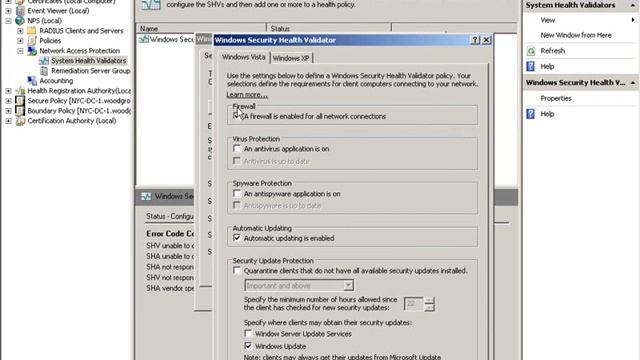Viewport: 640px width, 360px height.
Task: Check Quarantine clients without security updates
Action: click(x=237, y=271)
